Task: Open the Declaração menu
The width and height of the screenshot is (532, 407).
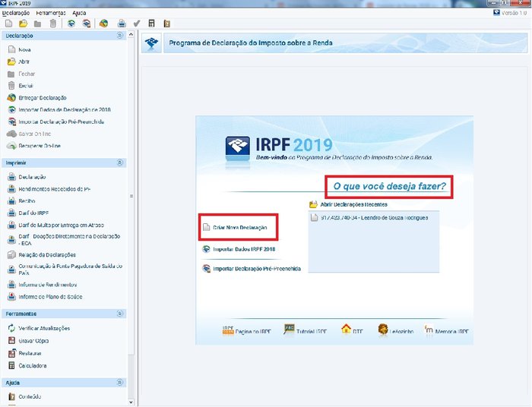Action: (16, 13)
